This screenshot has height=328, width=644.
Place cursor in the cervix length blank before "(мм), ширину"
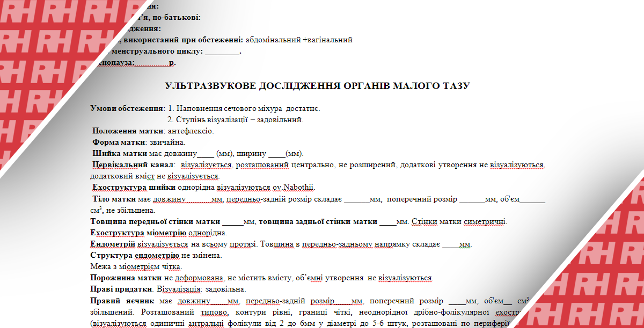[x=206, y=153]
